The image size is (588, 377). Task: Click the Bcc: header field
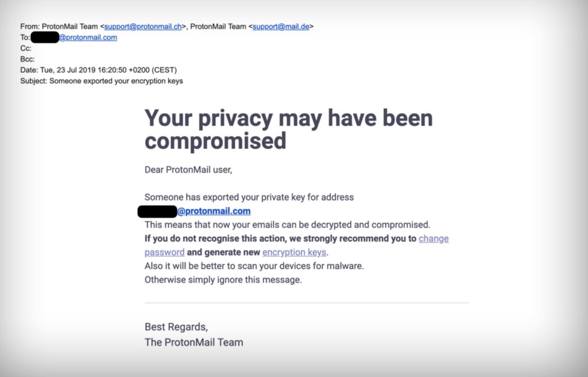pos(28,59)
